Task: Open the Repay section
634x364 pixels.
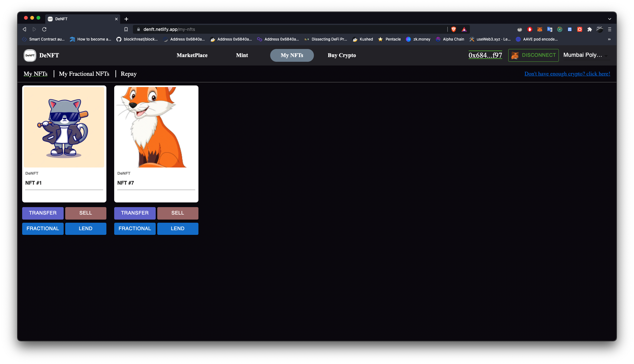Action: 129,74
